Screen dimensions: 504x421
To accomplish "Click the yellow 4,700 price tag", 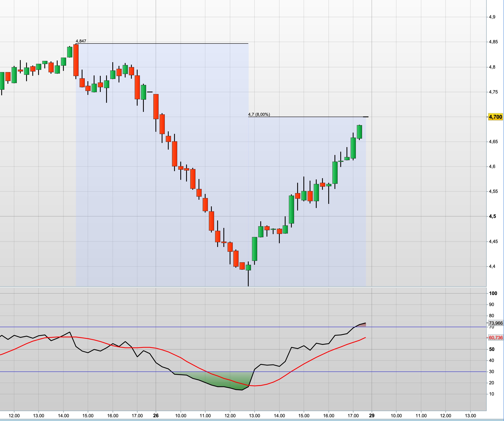I will tap(495, 117).
